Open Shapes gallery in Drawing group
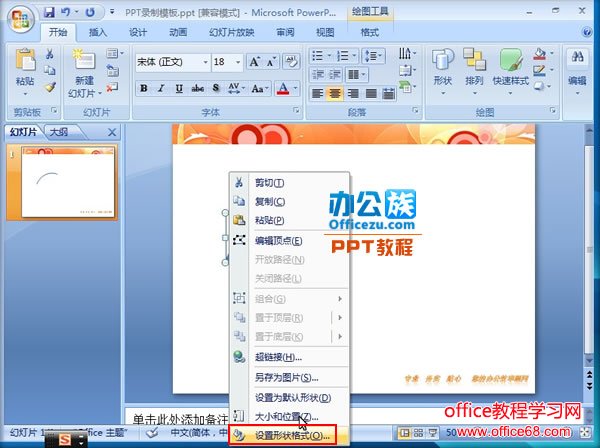 pos(443,72)
